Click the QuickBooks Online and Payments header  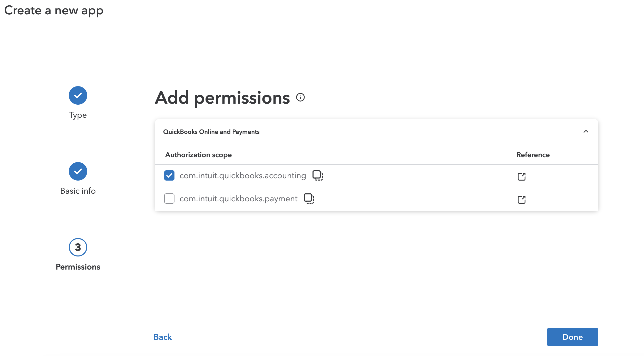pyautogui.click(x=211, y=132)
